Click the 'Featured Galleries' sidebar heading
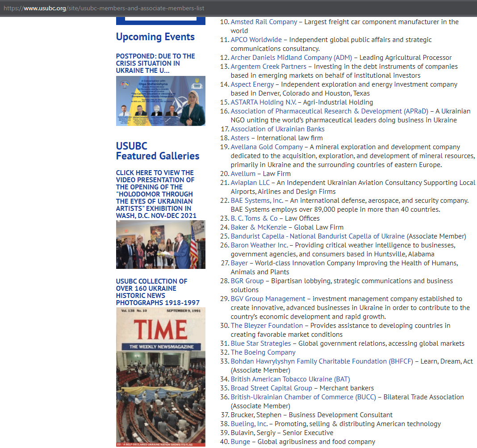The image size is (477, 448). (x=158, y=156)
